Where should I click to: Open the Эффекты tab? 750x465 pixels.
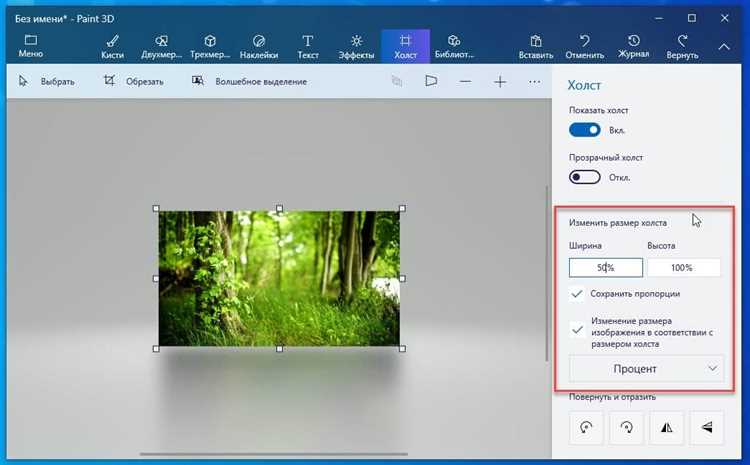356,47
